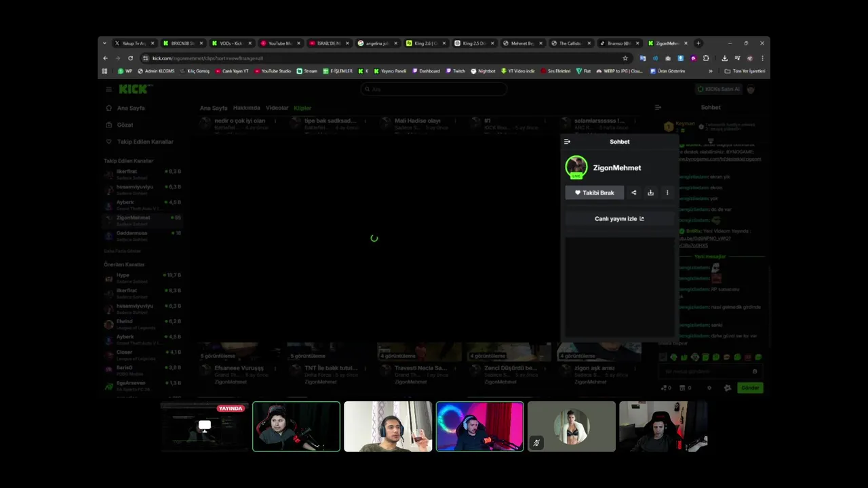Expand Daha Fazla Göster in sidebar

pos(123,251)
